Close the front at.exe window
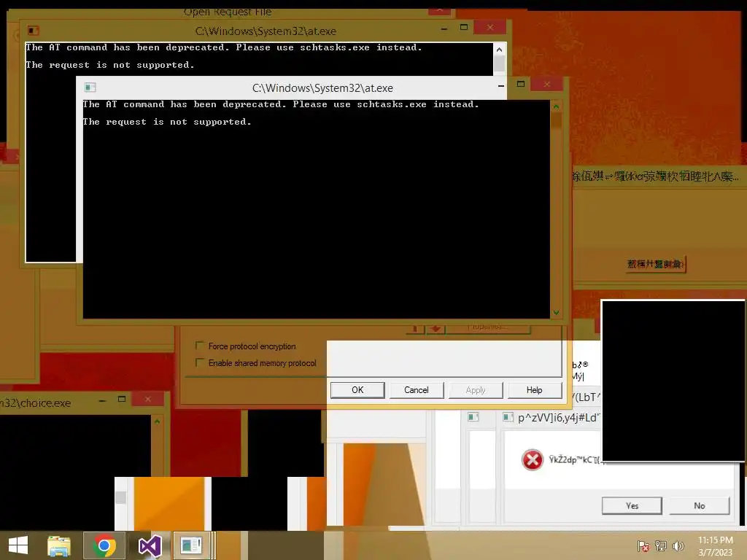Image resolution: width=747 pixels, height=560 pixels. click(x=547, y=85)
